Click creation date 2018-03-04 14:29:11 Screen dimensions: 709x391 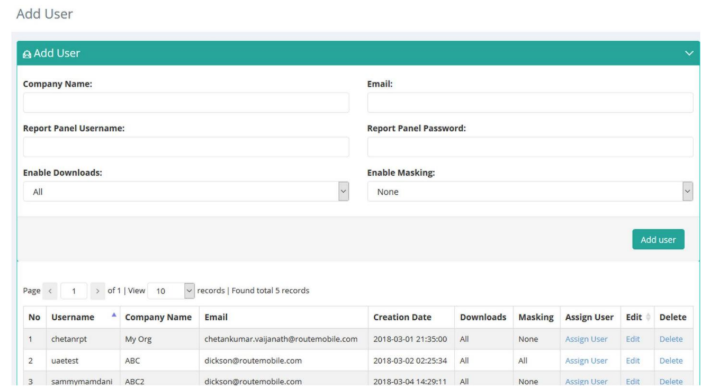[x=410, y=382]
